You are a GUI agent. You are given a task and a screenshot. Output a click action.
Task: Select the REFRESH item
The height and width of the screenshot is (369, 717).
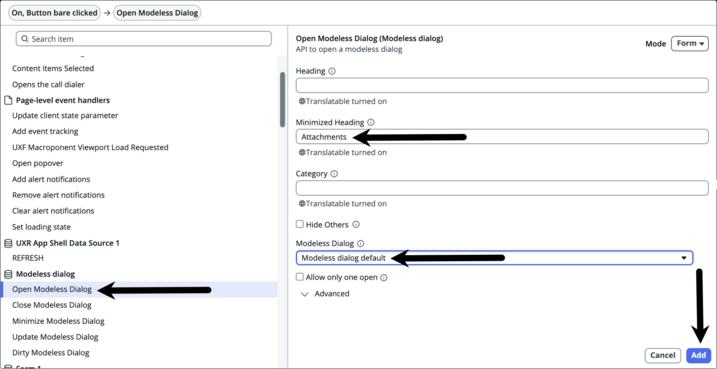pos(28,258)
